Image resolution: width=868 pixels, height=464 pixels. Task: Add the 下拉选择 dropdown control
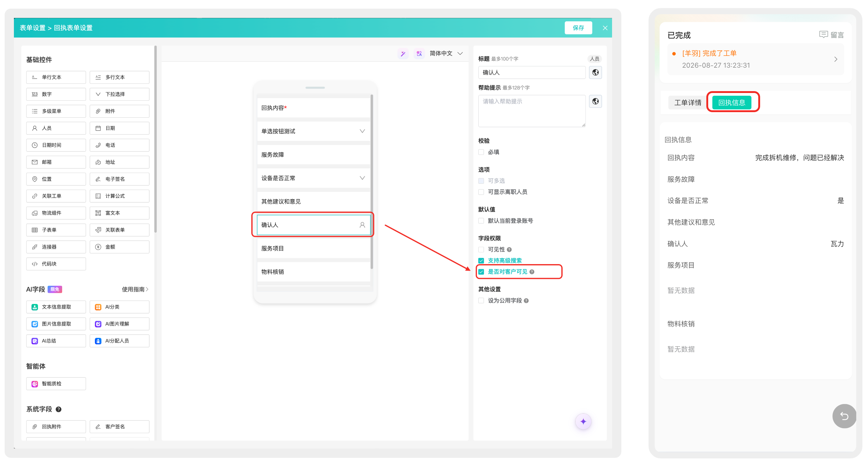pyautogui.click(x=119, y=94)
